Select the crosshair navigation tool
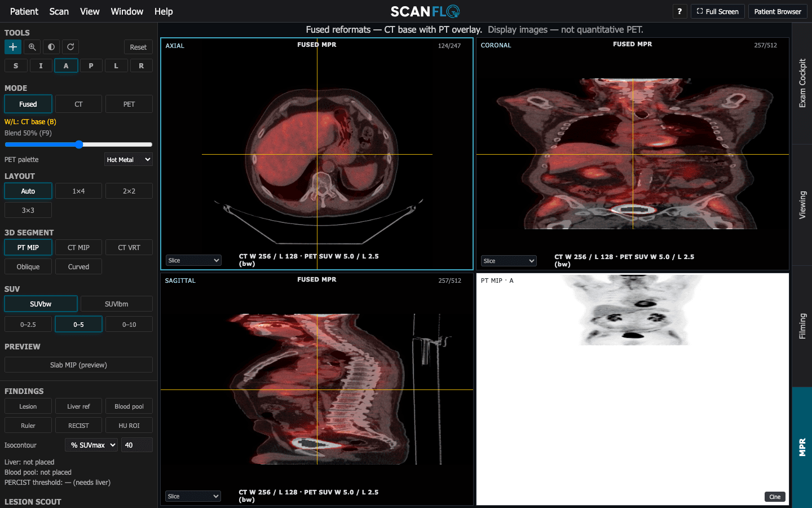Screen dimensions: 812x508 [13, 47]
